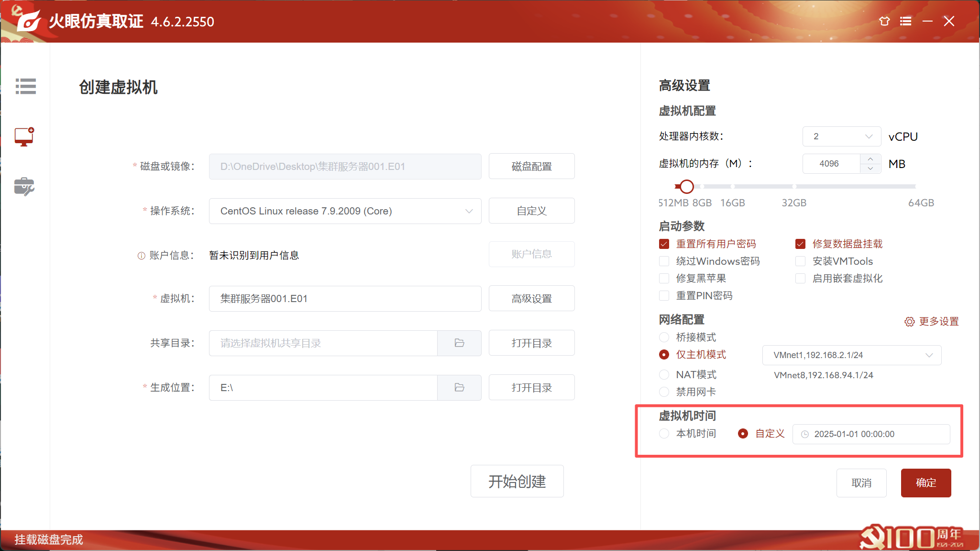Enable 安装VMTools checkbox
980x551 pixels.
800,261
